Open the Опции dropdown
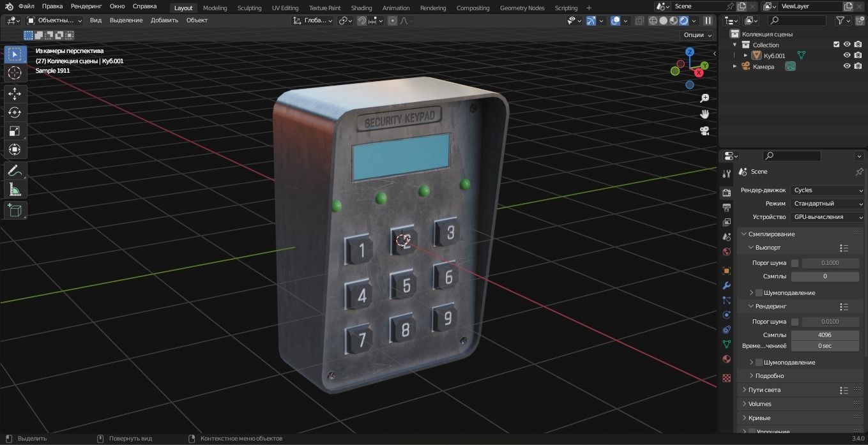This screenshot has width=868, height=445. pos(696,35)
